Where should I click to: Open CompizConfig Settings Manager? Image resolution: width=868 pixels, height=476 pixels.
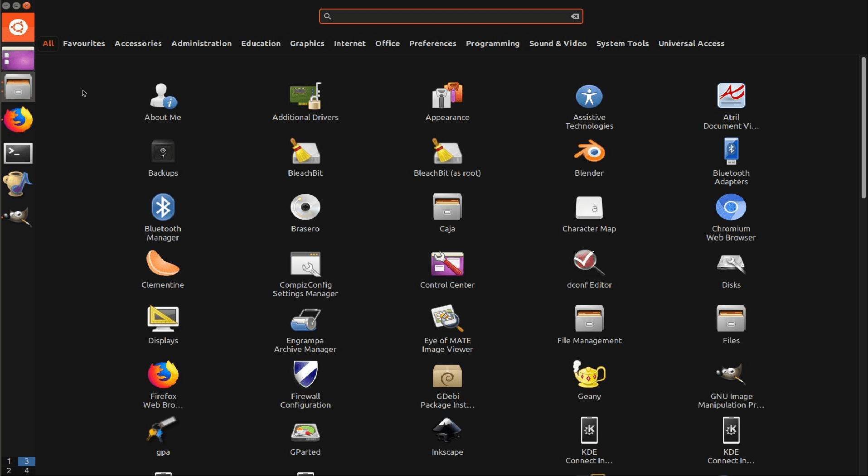[305, 274]
